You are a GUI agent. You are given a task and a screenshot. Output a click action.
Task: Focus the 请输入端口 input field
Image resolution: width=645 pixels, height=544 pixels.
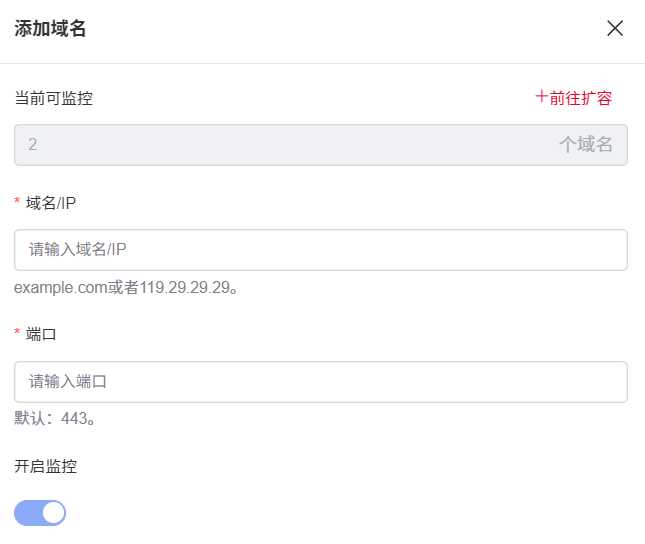tap(320, 382)
